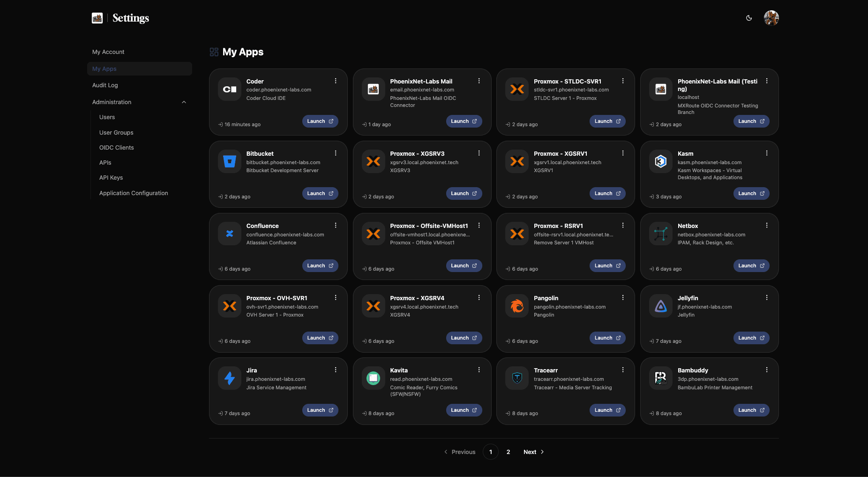This screenshot has height=477, width=868.
Task: Open Confluence card three-dot menu
Action: 336,225
